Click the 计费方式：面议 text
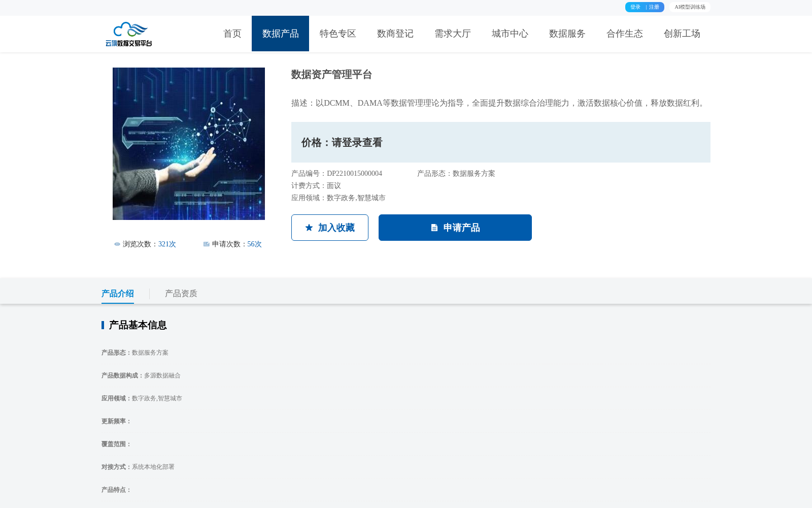Screen dimensions: 812x508 (x=316, y=186)
